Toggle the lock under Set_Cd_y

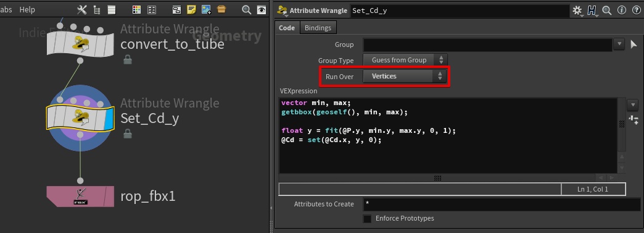tap(127, 133)
